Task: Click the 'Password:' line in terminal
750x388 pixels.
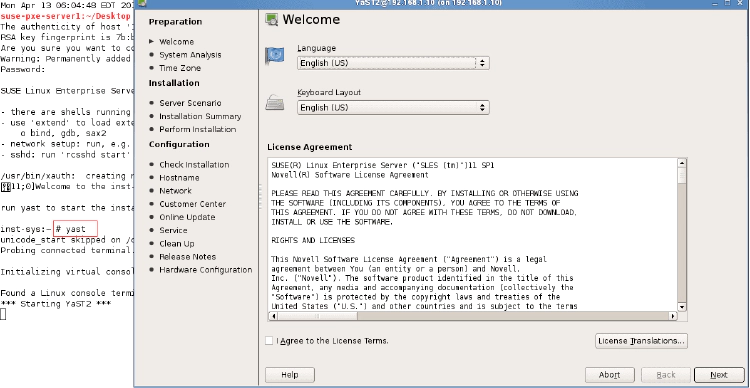Action: click(x=23, y=69)
